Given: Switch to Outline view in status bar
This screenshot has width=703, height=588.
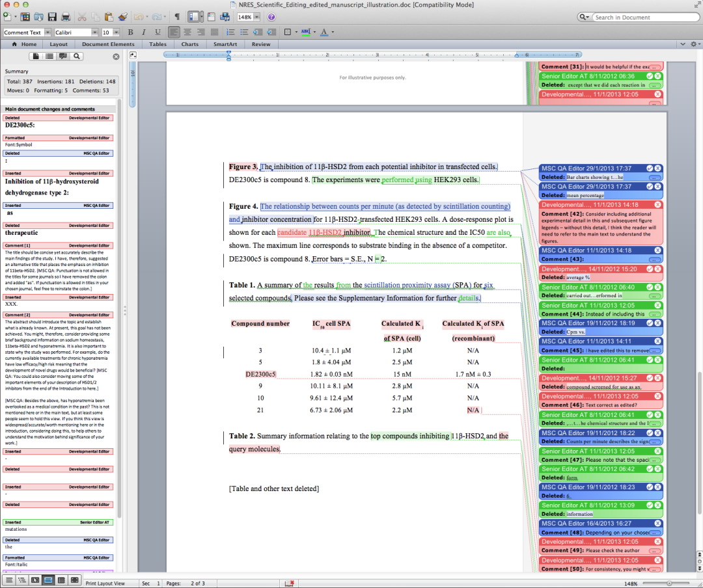Looking at the screenshot, I should (x=21, y=580).
